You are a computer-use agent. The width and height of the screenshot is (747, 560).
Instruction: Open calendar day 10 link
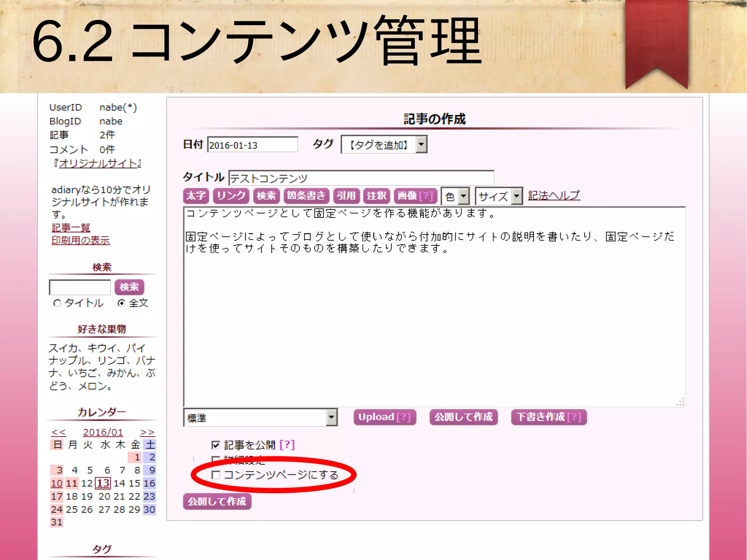tap(57, 483)
